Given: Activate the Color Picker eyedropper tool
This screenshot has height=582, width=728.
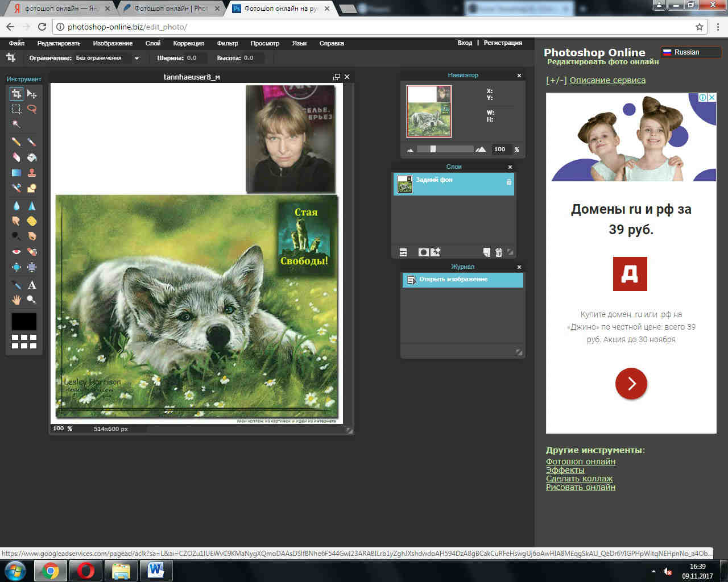Looking at the screenshot, I should click(x=16, y=284).
